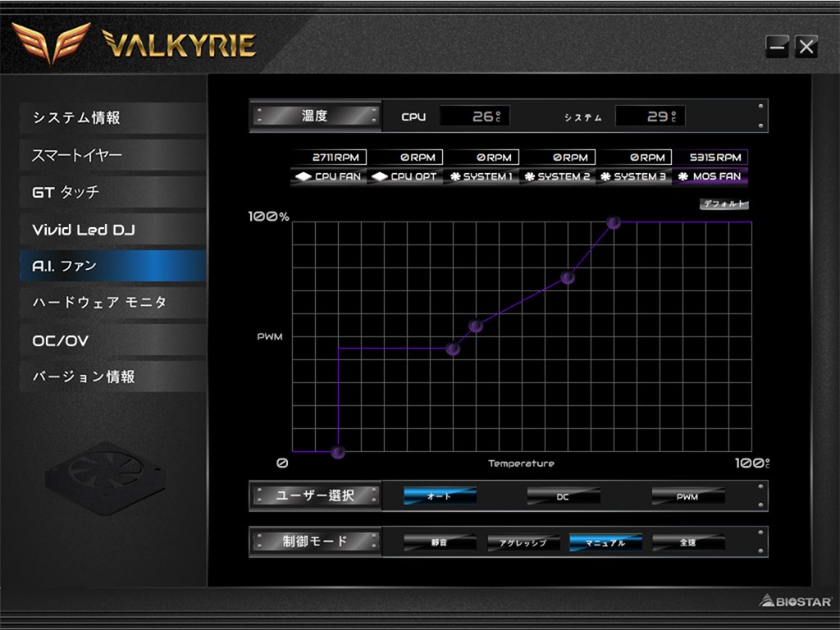Set control mode to アグレッシブ
Viewport: 840px width, 630px height.
pos(523,542)
